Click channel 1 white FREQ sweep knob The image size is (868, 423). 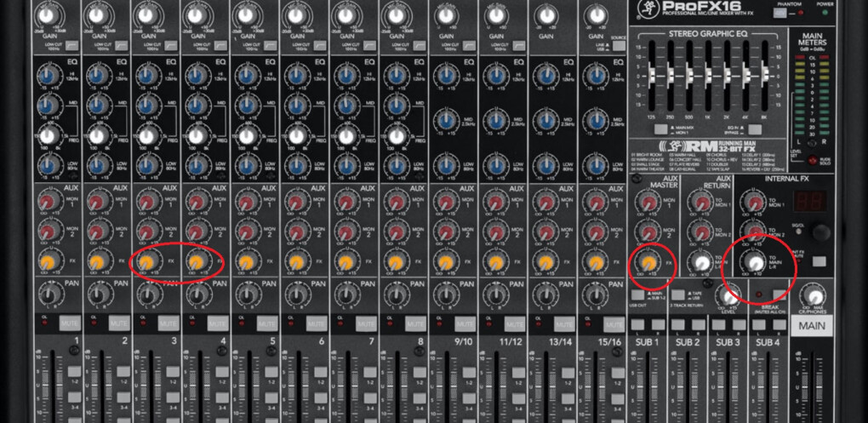tap(49, 135)
